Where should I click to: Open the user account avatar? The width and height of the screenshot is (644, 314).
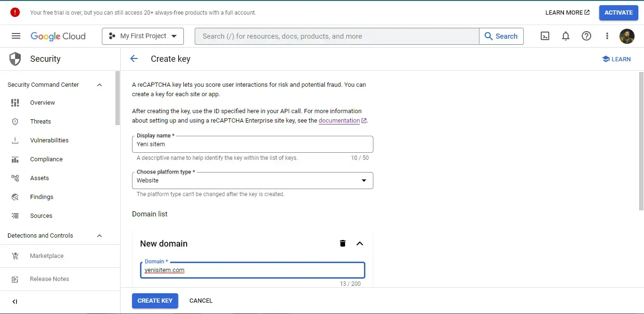pyautogui.click(x=627, y=36)
